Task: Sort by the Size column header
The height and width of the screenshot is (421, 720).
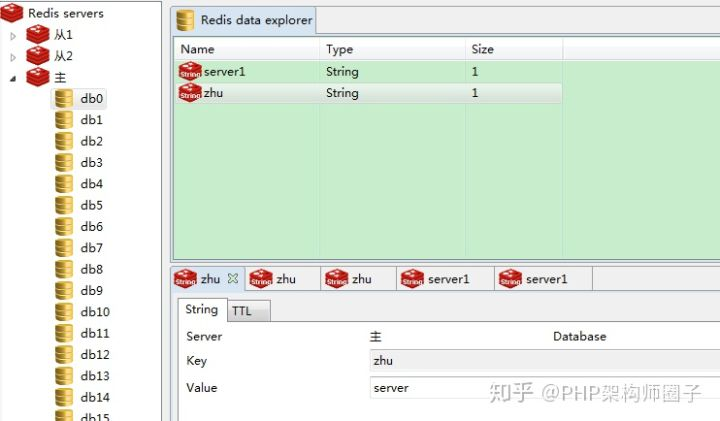Action: (514, 49)
